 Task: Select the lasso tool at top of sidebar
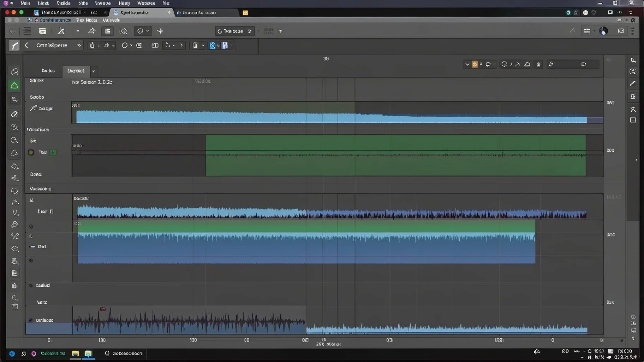14,72
